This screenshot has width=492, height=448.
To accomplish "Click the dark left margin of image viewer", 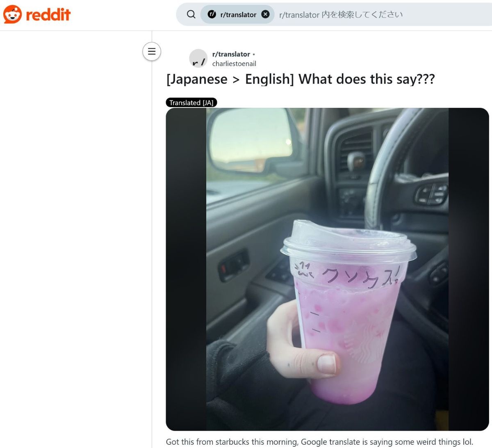I will click(x=186, y=269).
